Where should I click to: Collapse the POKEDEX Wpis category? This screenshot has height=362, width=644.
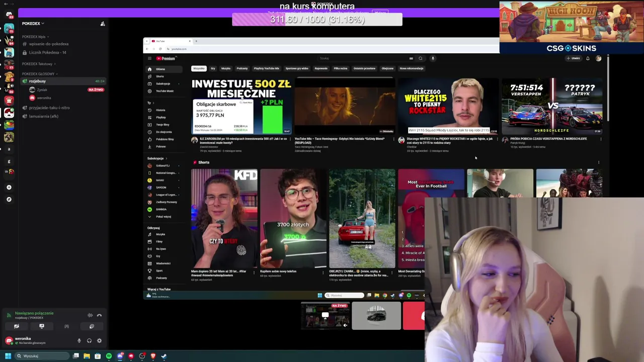(35, 37)
